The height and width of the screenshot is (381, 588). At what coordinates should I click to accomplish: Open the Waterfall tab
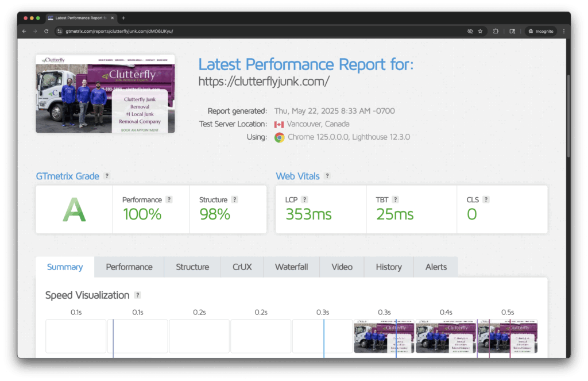291,267
